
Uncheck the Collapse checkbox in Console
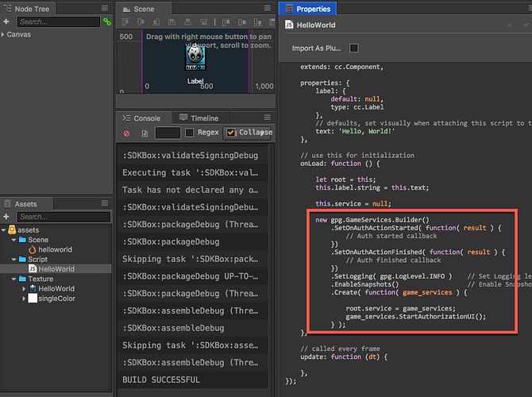coord(231,133)
